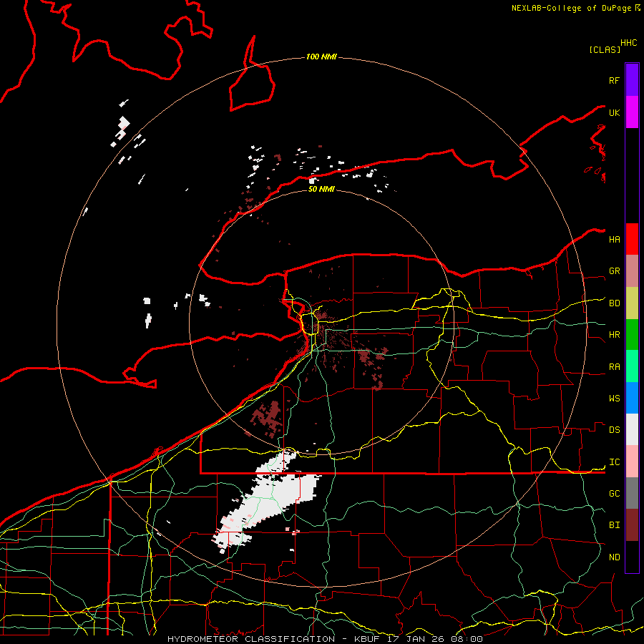Click the ND legend label
This screenshot has width=644, height=644.
615,557
